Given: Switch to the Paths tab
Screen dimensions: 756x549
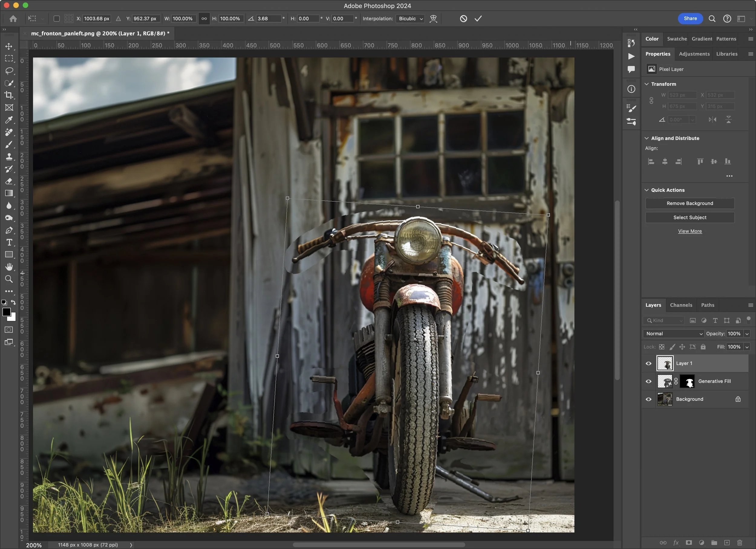Looking at the screenshot, I should click(707, 305).
